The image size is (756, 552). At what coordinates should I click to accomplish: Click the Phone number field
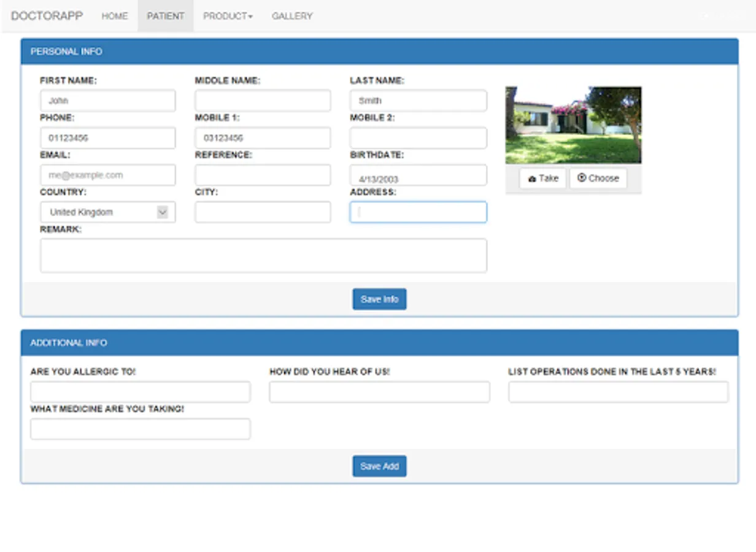pyautogui.click(x=108, y=138)
